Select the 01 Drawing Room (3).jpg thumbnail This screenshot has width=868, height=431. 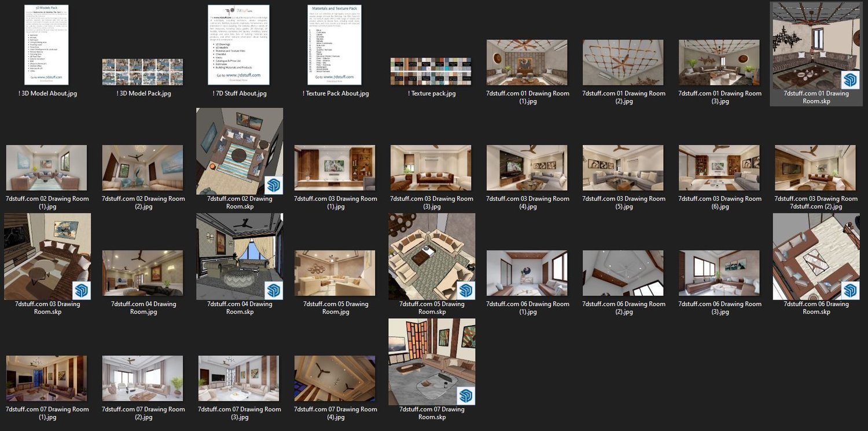click(719, 62)
